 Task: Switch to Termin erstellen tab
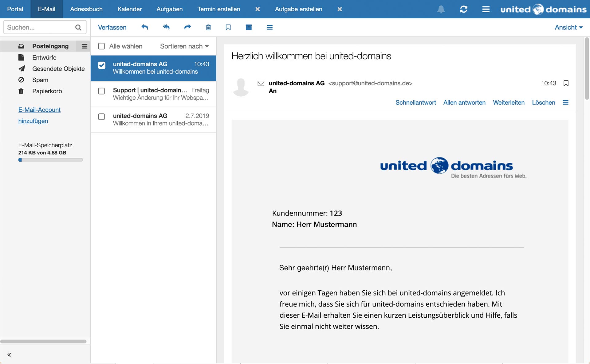click(x=219, y=9)
